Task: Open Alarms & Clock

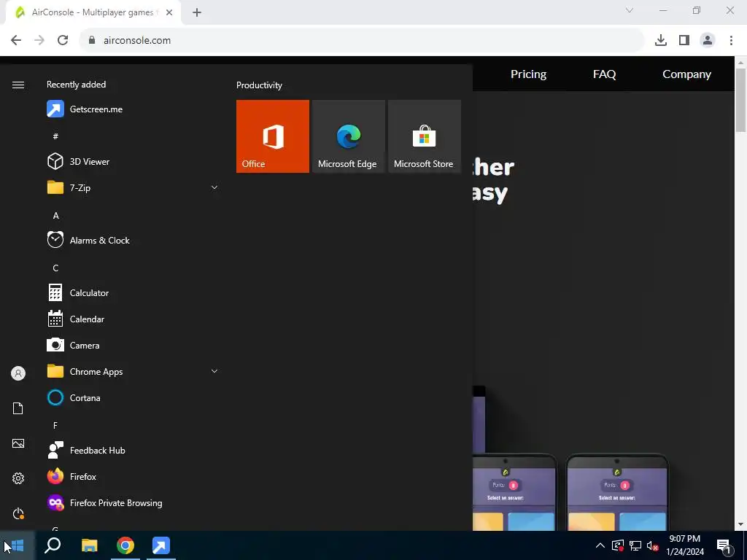Action: tap(133, 240)
